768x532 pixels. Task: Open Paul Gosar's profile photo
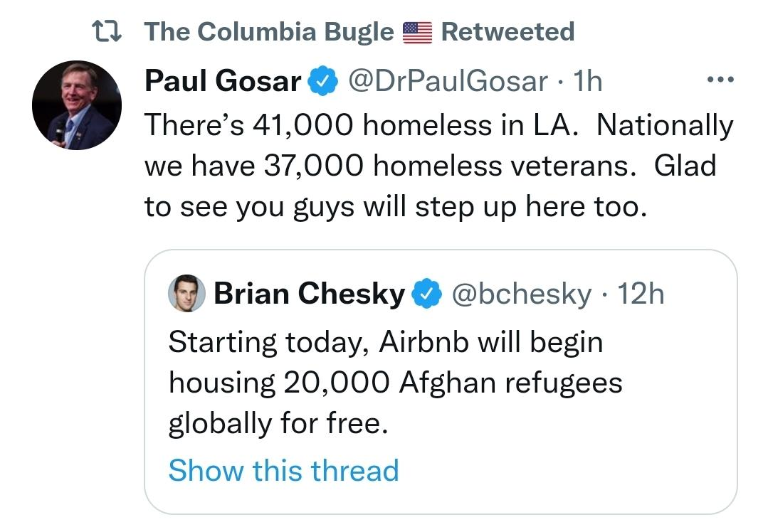77,105
